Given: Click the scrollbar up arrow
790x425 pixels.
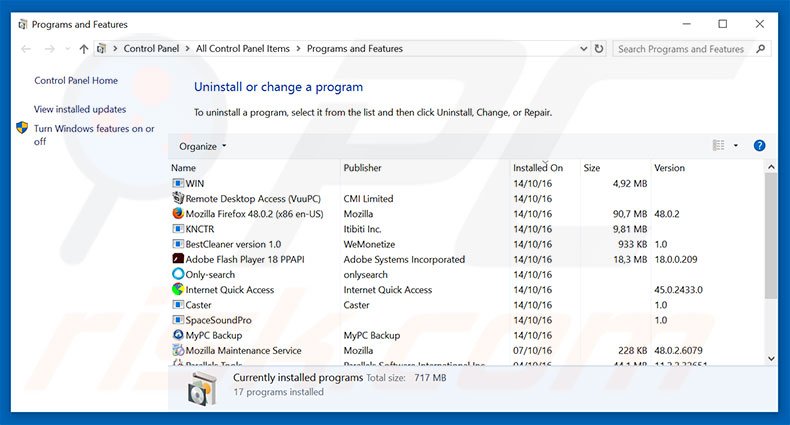Looking at the screenshot, I should click(771, 167).
